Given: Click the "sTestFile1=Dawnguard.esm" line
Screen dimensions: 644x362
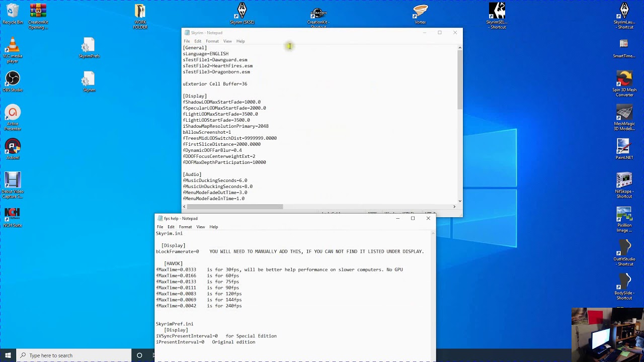Looking at the screenshot, I should point(215,60).
